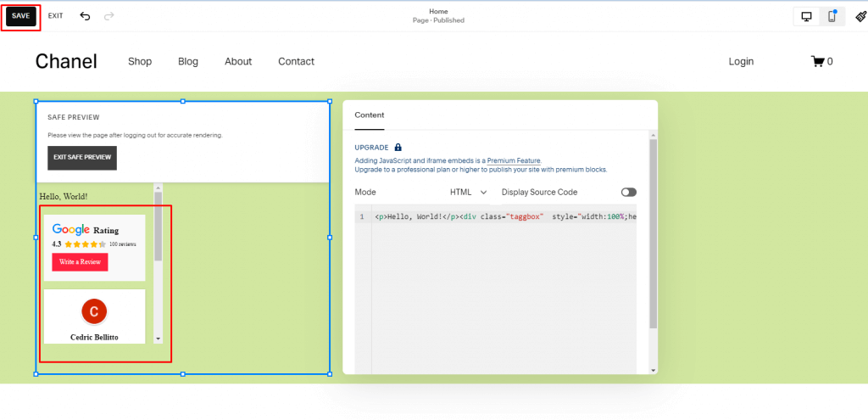This screenshot has width=868, height=420.
Task: Open the shopping cart icon
Action: [x=818, y=61]
